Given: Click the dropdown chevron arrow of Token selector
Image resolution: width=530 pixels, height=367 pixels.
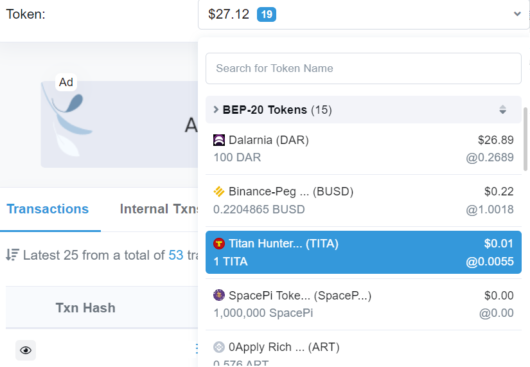Looking at the screenshot, I should (517, 14).
